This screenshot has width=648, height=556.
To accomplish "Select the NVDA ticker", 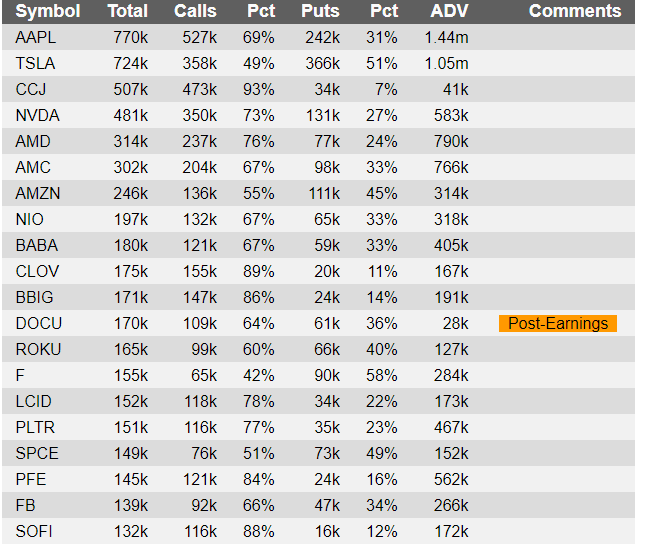I will [38, 116].
